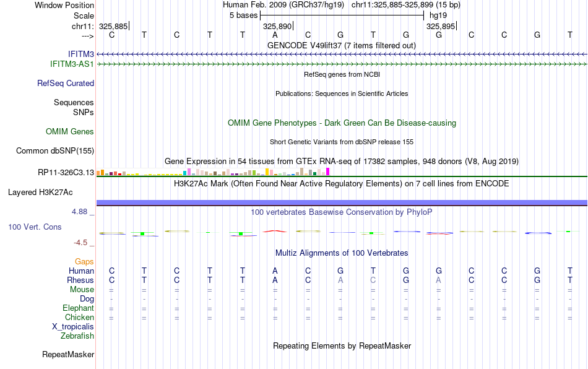The image size is (588, 369).
Task: Click the Gaps row label
Action: pos(84,261)
